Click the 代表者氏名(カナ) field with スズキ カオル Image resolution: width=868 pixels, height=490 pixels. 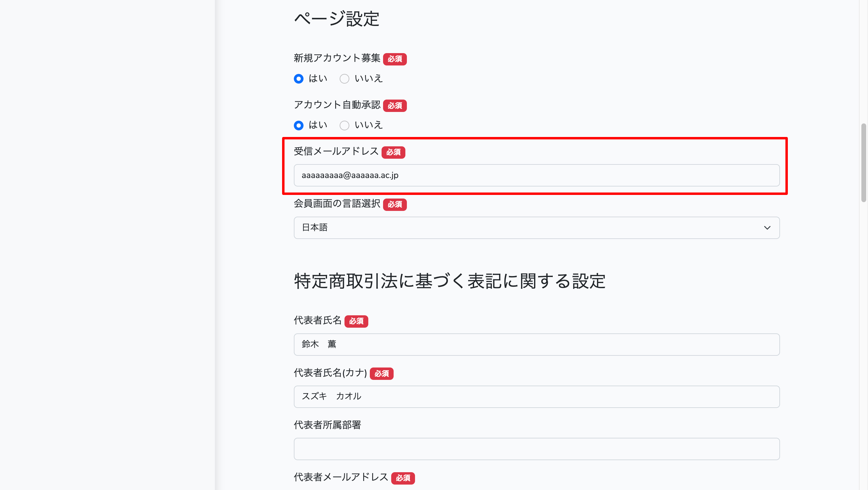click(x=536, y=396)
